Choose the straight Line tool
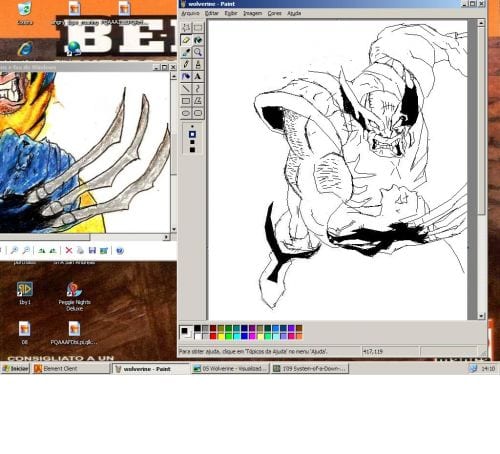This screenshot has width=500, height=454. 186,89
